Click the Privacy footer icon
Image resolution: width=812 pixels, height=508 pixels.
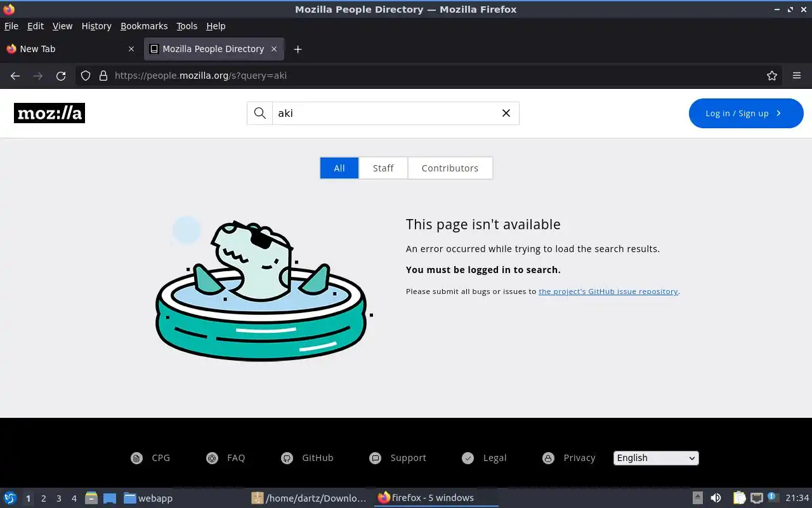[548, 458]
